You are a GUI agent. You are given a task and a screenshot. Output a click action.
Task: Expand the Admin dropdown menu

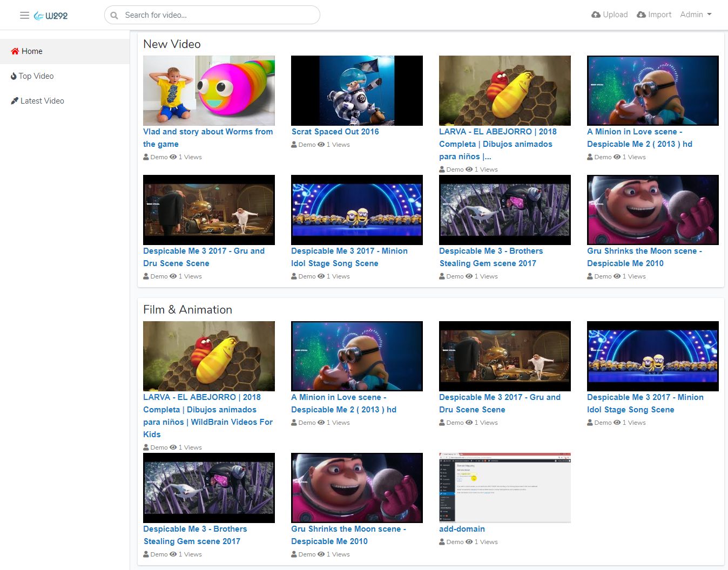(x=696, y=15)
